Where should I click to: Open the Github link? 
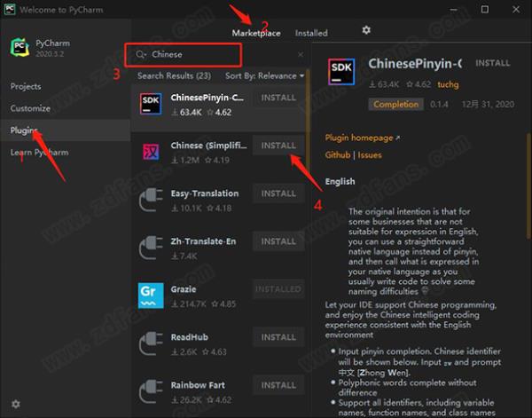338,155
